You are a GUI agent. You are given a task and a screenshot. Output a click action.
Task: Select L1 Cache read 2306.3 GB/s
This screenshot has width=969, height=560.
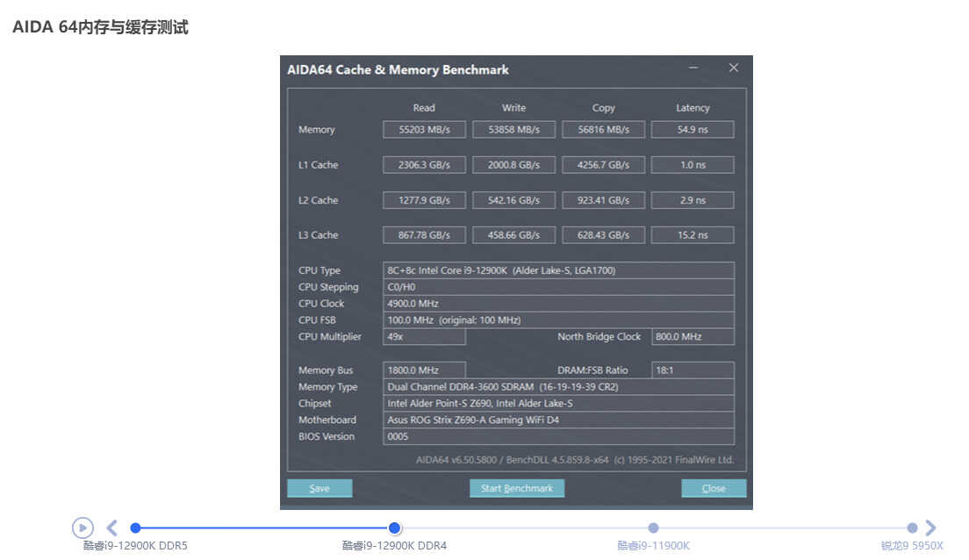[424, 165]
